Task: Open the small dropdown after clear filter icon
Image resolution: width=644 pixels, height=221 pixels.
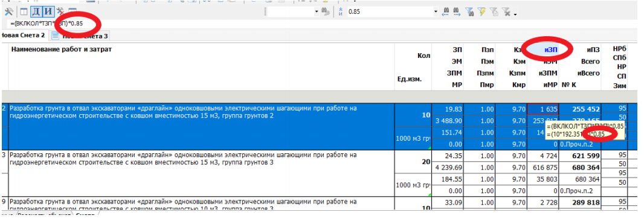Action: (515, 14)
